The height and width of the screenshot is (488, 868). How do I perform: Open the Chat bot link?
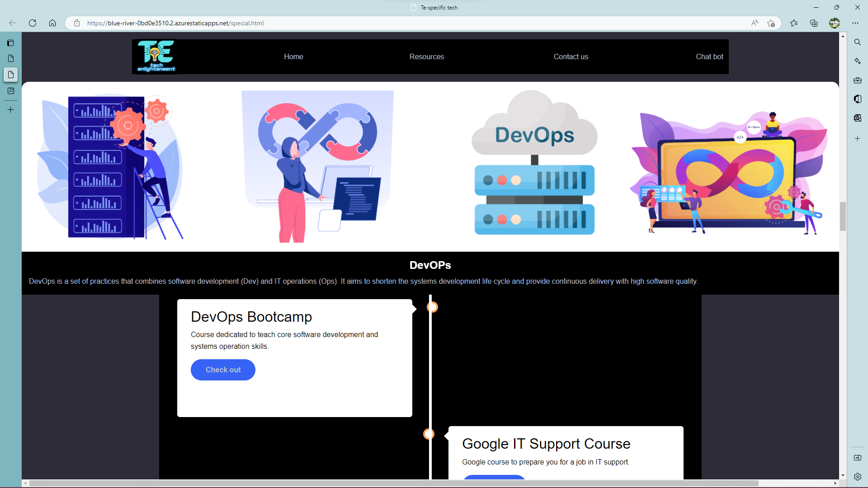pos(709,56)
